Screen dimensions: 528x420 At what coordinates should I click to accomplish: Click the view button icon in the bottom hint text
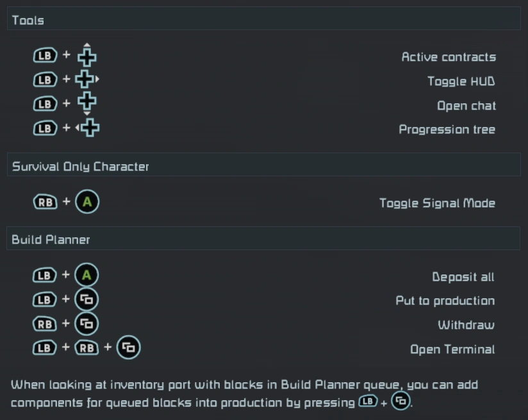tap(401, 402)
